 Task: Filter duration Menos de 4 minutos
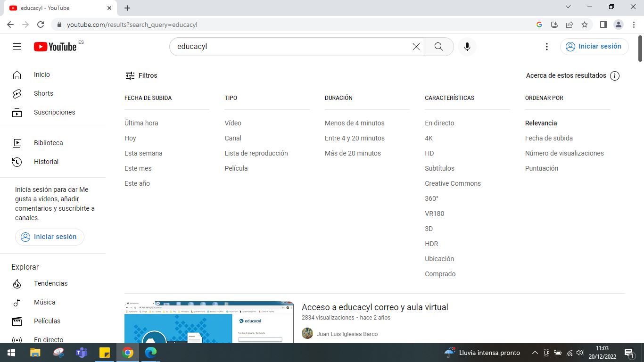[x=355, y=123]
